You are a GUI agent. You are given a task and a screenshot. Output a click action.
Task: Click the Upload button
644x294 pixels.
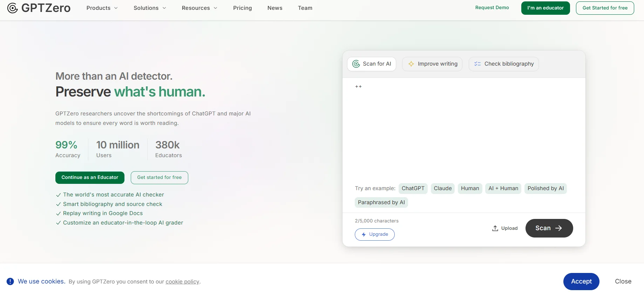[x=505, y=228]
